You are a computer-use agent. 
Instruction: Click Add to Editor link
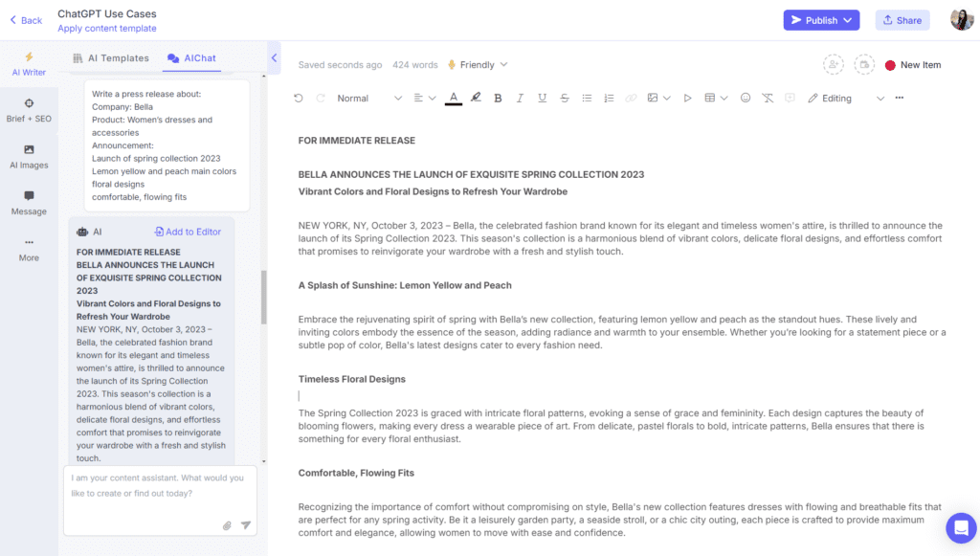pos(188,232)
